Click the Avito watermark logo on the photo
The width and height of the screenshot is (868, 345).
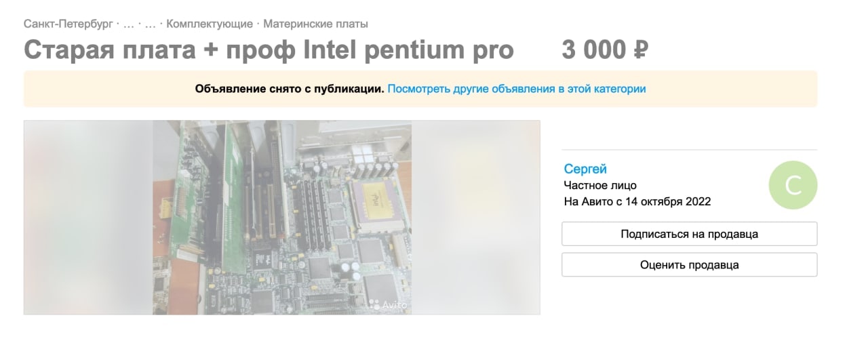click(x=389, y=305)
